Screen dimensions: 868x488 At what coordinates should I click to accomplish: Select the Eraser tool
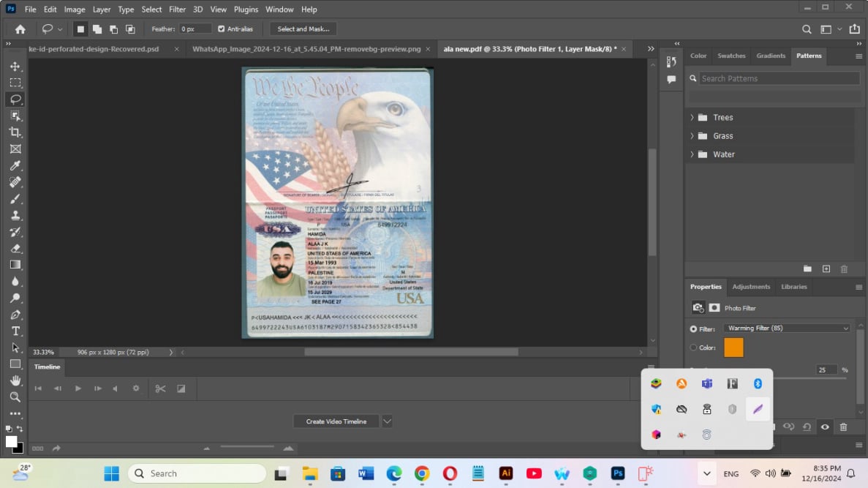15,249
